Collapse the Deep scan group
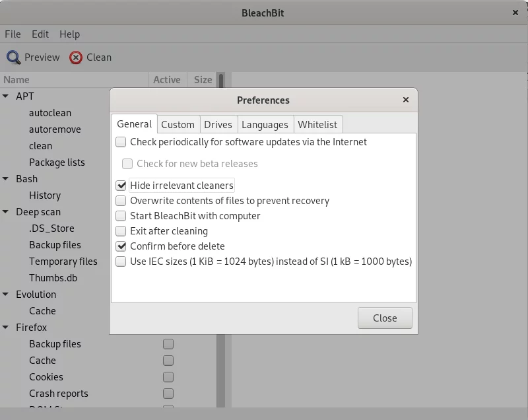The width and height of the screenshot is (528, 420). click(5, 212)
